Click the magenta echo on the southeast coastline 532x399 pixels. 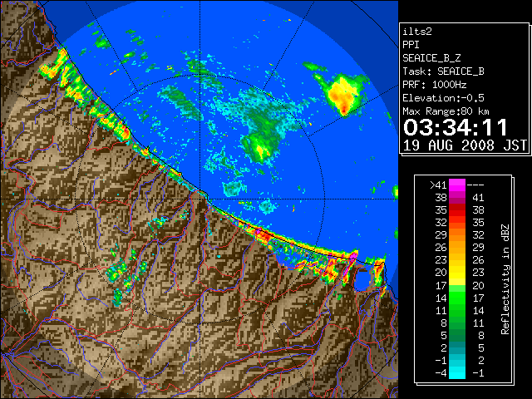coord(352,255)
